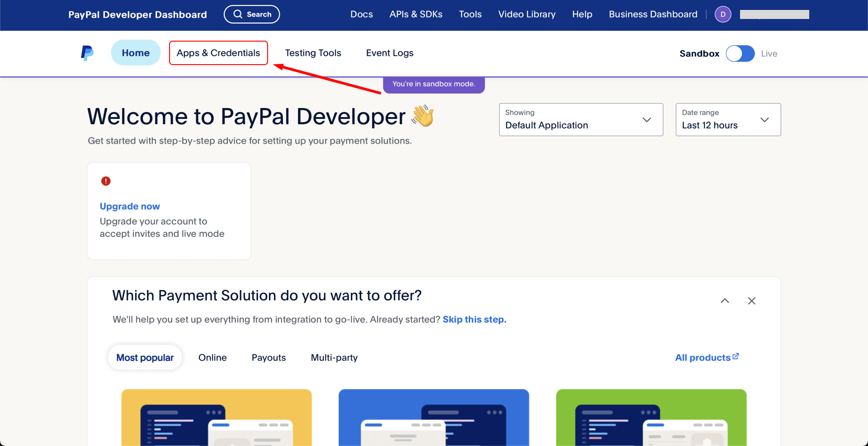This screenshot has width=868, height=446.
Task: Select the Payouts filter tab
Action: 269,357
